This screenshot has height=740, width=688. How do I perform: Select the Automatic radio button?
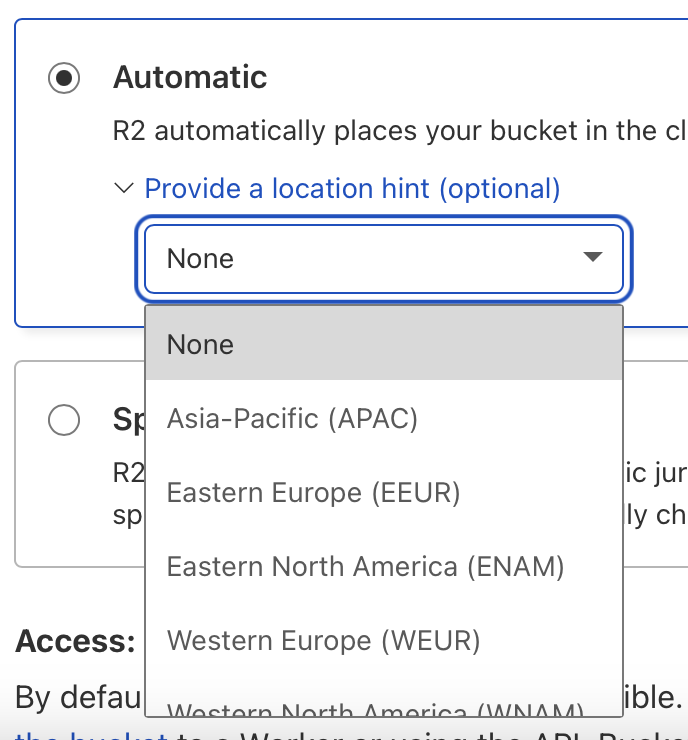pos(64,78)
